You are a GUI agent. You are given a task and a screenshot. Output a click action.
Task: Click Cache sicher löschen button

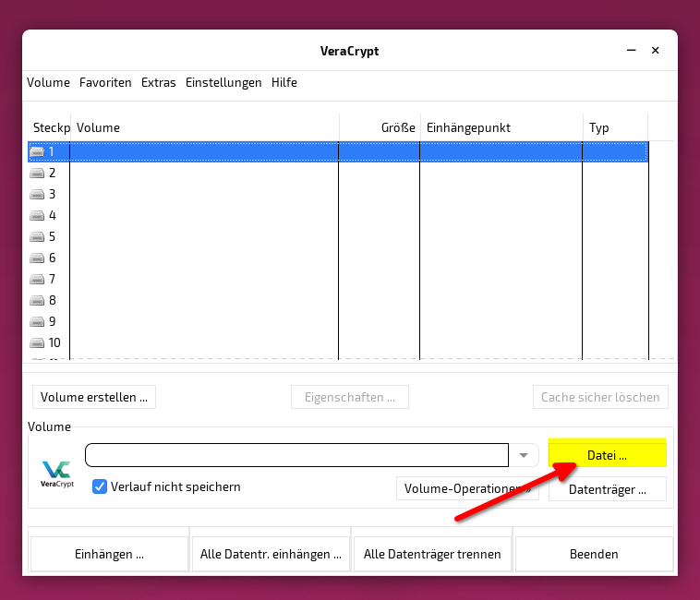click(x=600, y=397)
